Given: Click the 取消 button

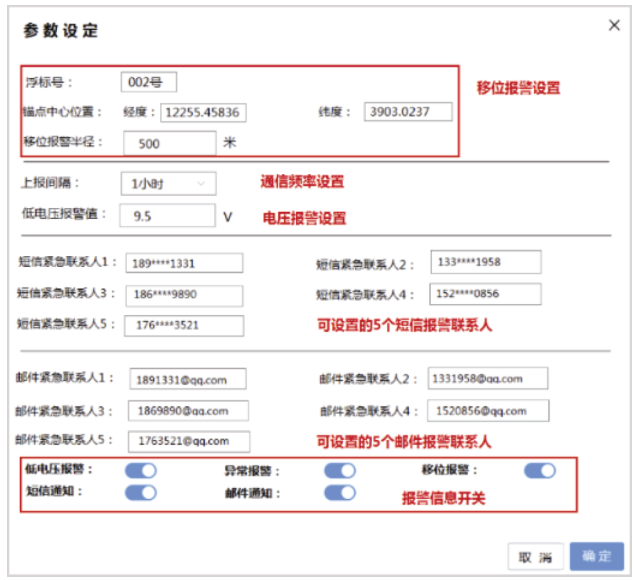Looking at the screenshot, I should pos(535,557).
